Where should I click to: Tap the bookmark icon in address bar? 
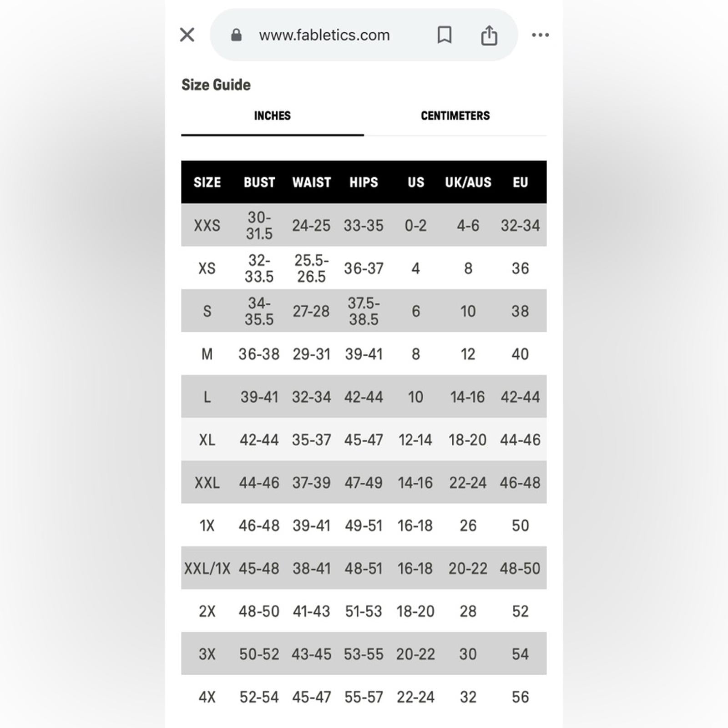(445, 35)
